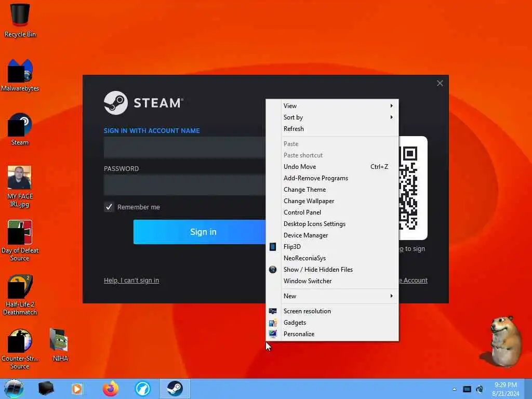This screenshot has width=532, height=399.
Task: Select Flip3D menu entry
Action: [332, 247]
